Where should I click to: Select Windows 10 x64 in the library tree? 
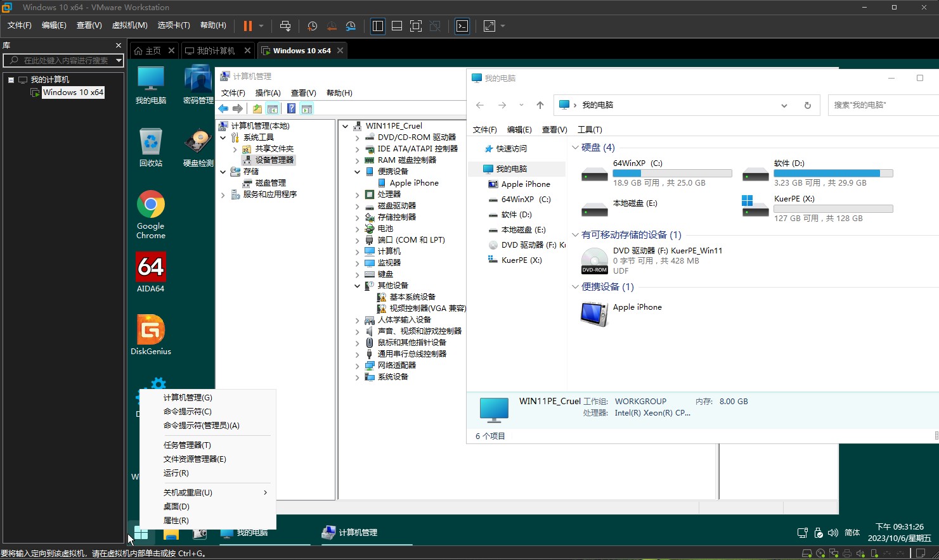coord(73,92)
